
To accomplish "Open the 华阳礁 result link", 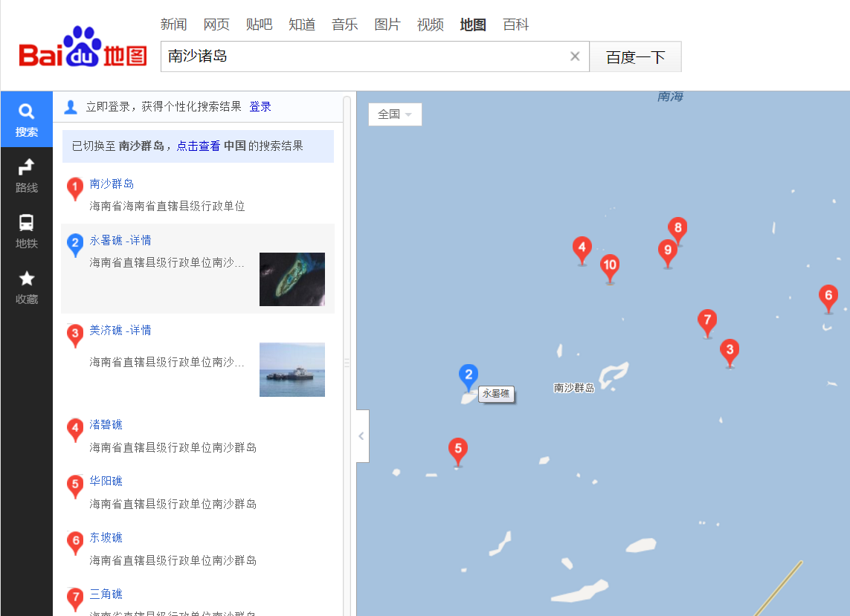I will tap(106, 481).
